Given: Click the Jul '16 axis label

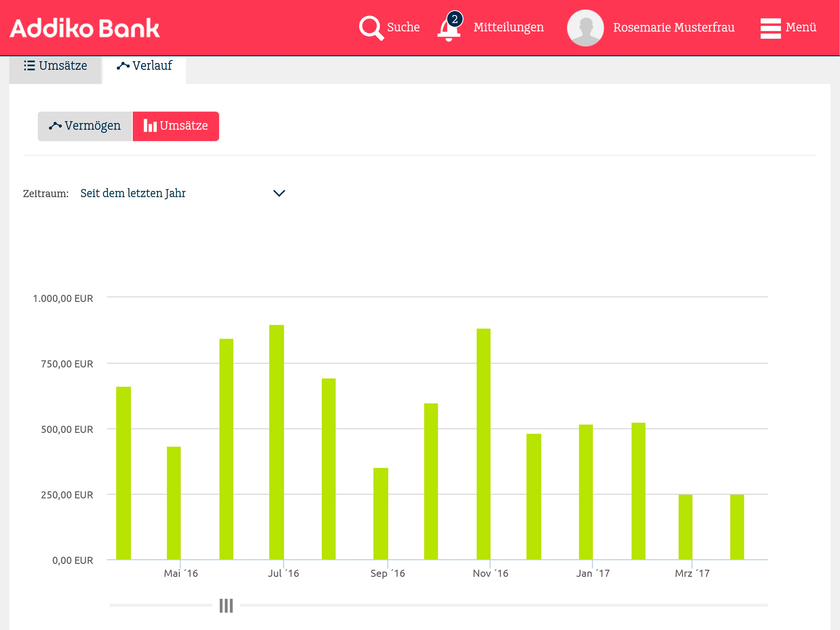Looking at the screenshot, I should point(283,573).
